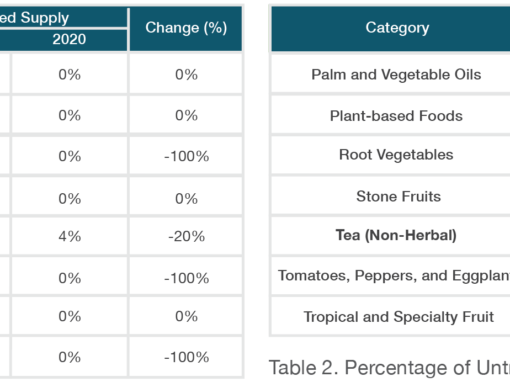Select the Category column header
The image size is (510, 382).
point(397,28)
